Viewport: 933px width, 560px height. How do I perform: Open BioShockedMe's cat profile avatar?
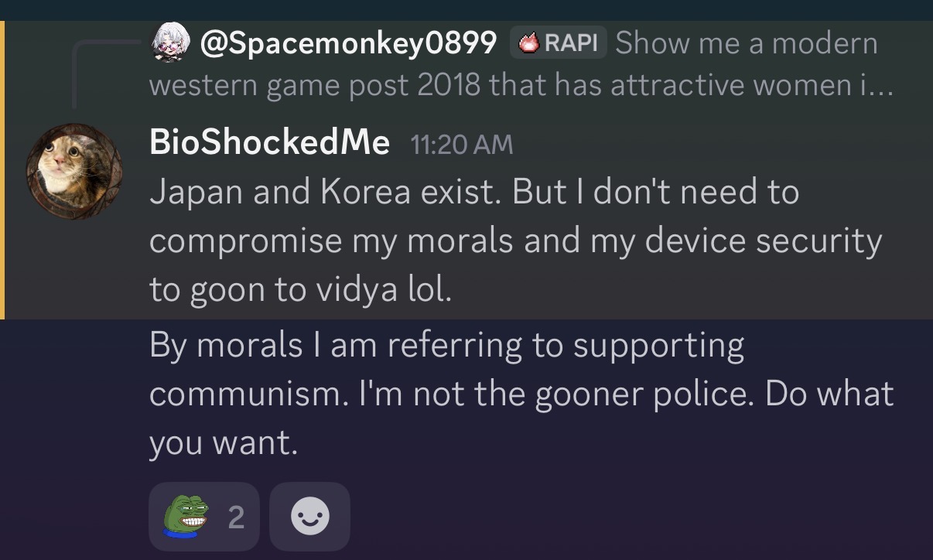[74, 171]
